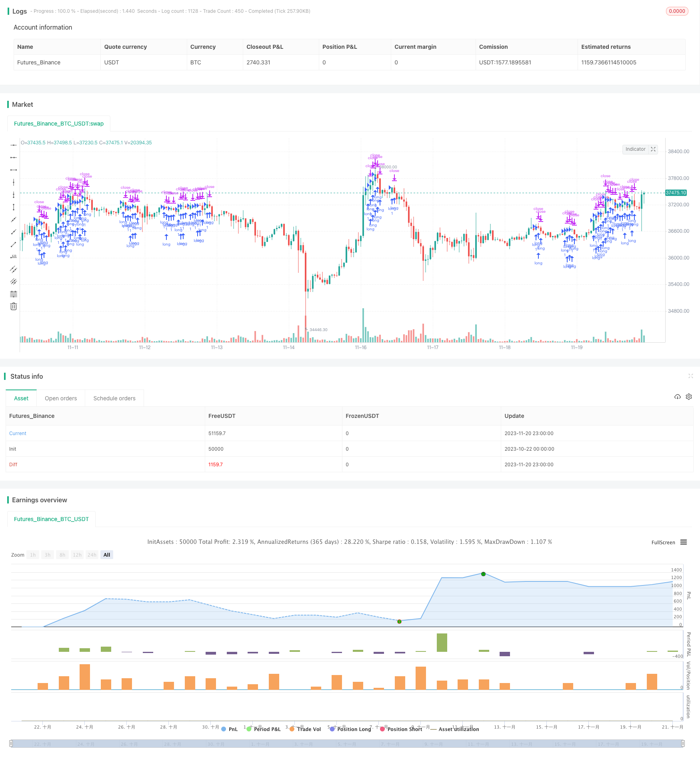Viewport: 700px width, 759px height.
Task: Grab the right handle of range navigator
Action: coord(683,743)
